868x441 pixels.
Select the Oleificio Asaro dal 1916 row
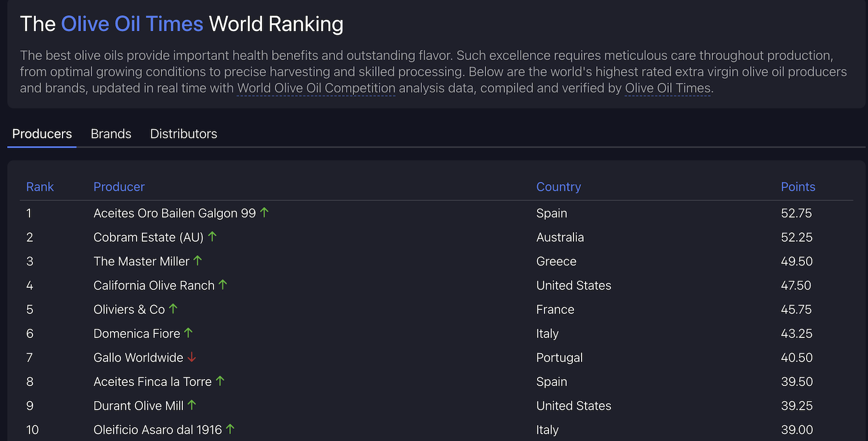click(158, 430)
